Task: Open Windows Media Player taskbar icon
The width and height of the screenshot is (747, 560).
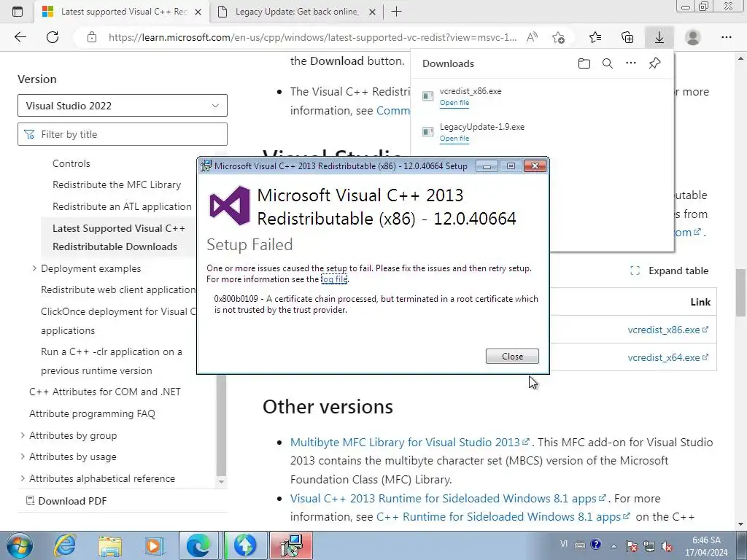Action: pyautogui.click(x=154, y=545)
